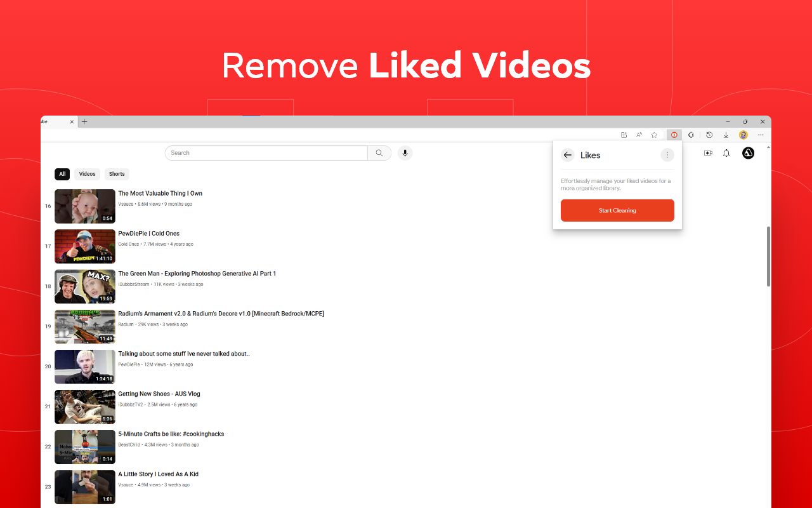Click title 5-Minute Crafts be like: #cookinghacks

171,434
